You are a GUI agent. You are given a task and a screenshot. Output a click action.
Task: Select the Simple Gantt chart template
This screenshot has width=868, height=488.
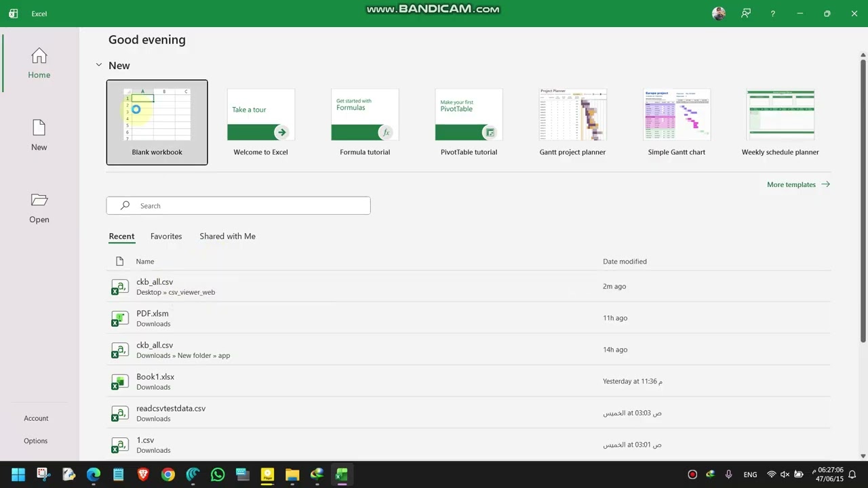click(677, 123)
